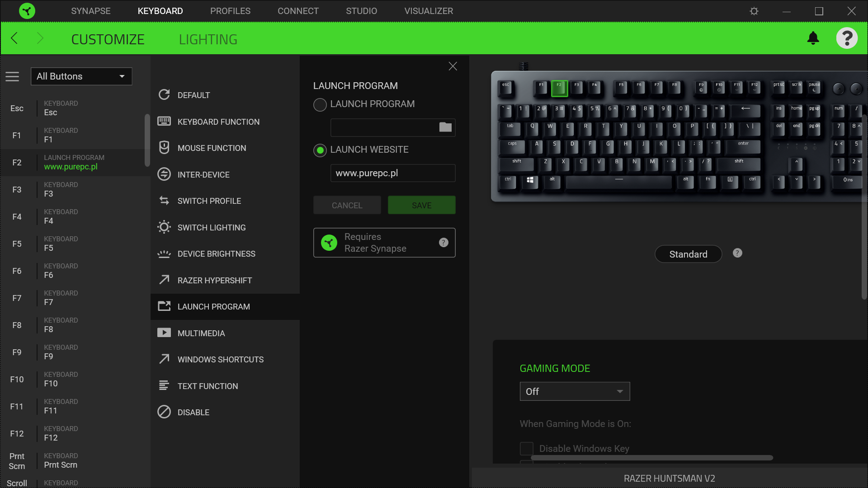
Task: Select the Launch Website radio button
Action: point(320,150)
